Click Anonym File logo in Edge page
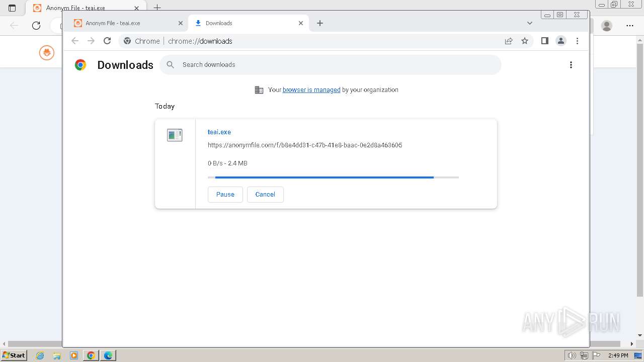The height and width of the screenshot is (362, 644). 47,52
